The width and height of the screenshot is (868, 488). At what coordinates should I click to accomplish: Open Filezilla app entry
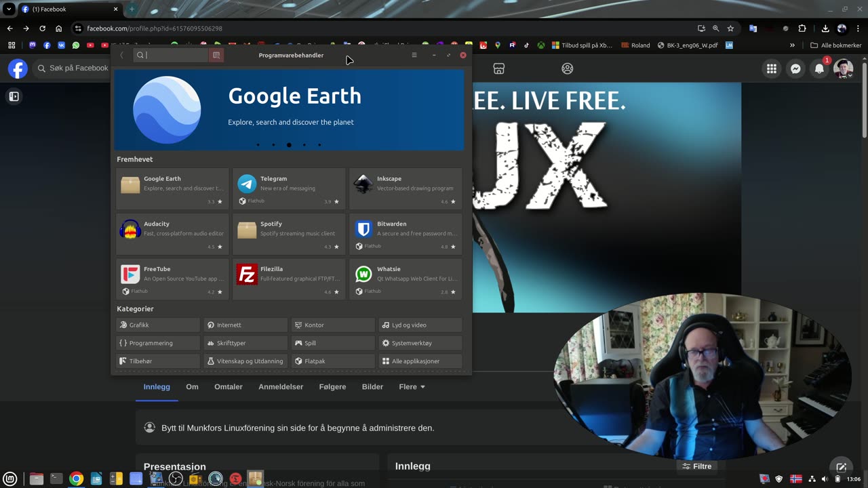point(289,279)
